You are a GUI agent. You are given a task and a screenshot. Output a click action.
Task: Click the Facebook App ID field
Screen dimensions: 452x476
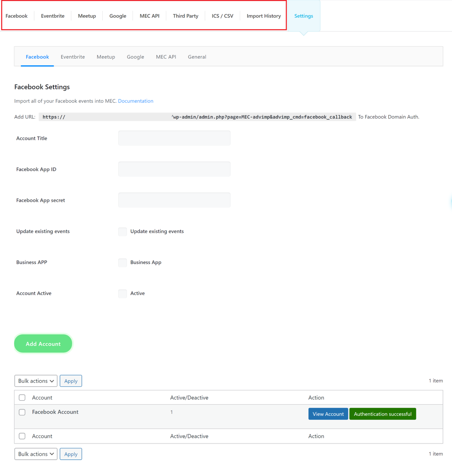(x=174, y=169)
